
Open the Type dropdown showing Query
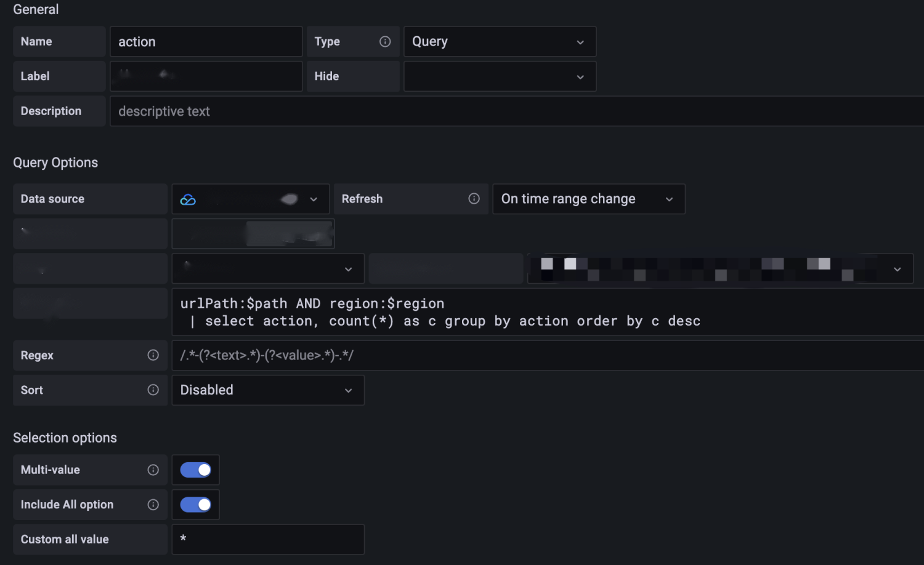coord(499,42)
